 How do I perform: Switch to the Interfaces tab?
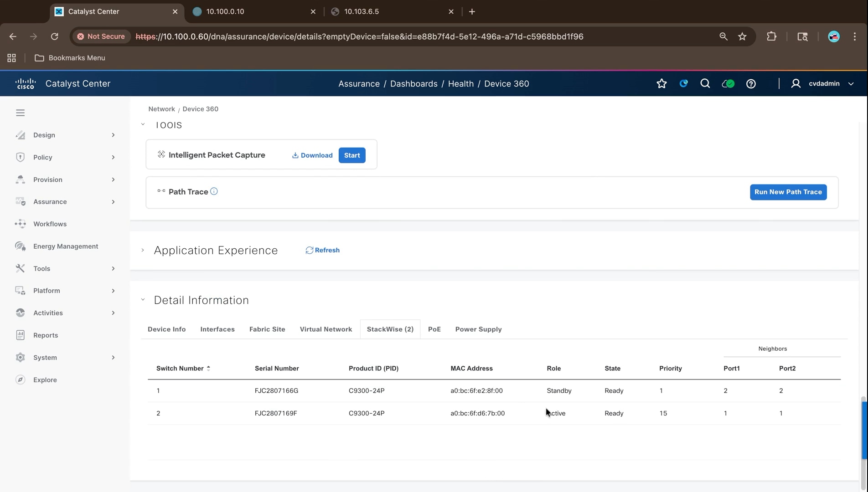(x=217, y=329)
